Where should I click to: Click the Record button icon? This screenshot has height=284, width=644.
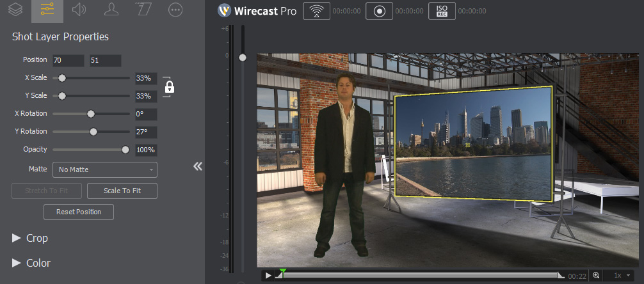click(379, 11)
